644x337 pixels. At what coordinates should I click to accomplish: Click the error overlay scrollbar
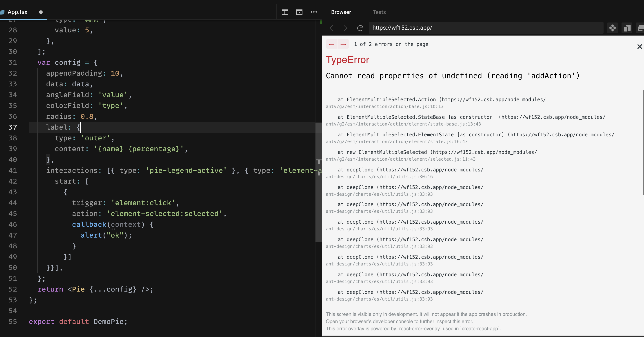(x=643, y=143)
